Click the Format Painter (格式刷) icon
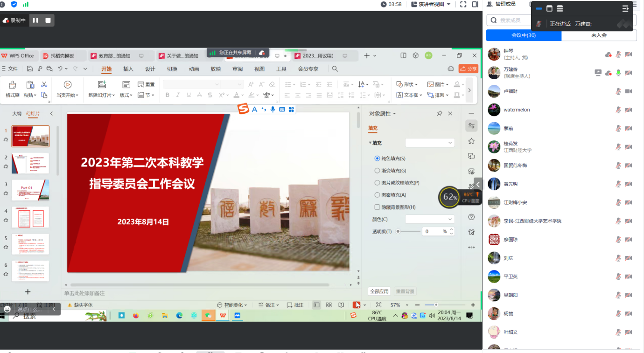 coord(13,84)
